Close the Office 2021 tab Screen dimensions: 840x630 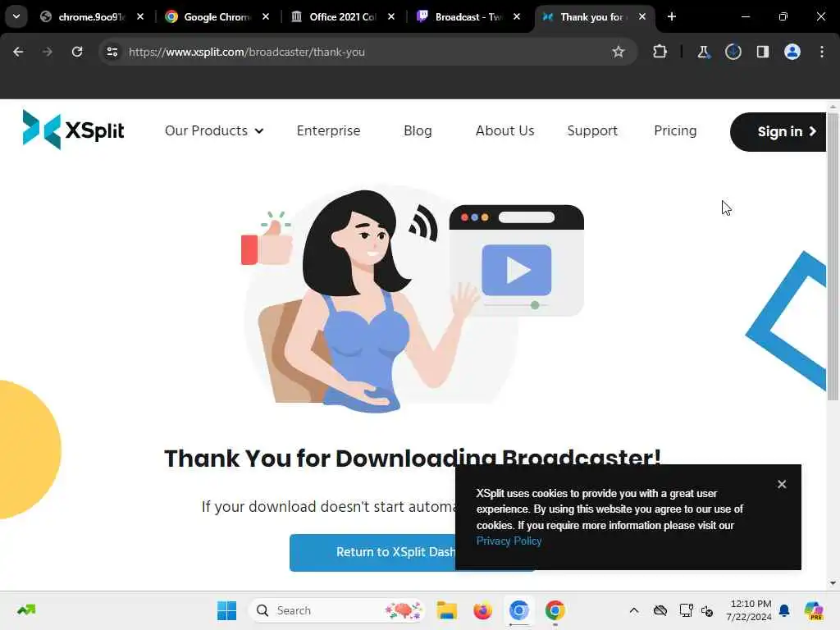(x=391, y=17)
